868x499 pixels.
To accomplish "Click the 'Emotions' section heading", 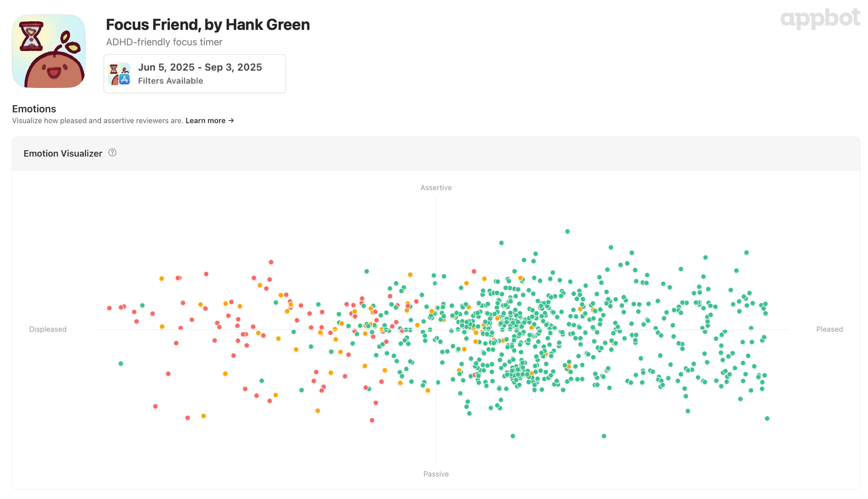I will click(34, 109).
